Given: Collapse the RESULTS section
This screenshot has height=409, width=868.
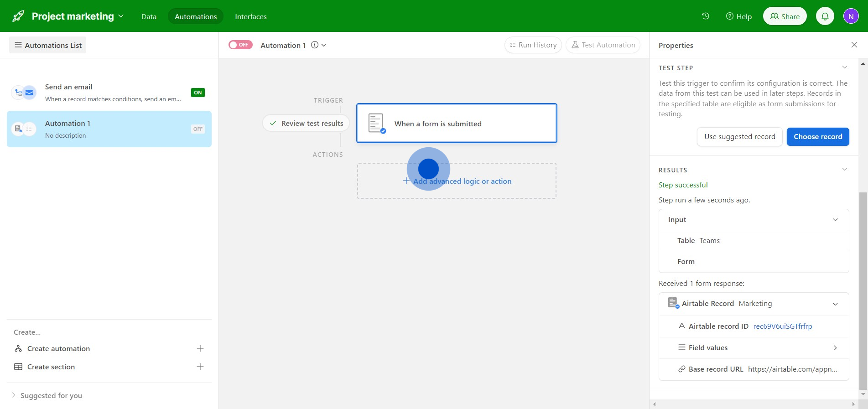Looking at the screenshot, I should pos(845,170).
